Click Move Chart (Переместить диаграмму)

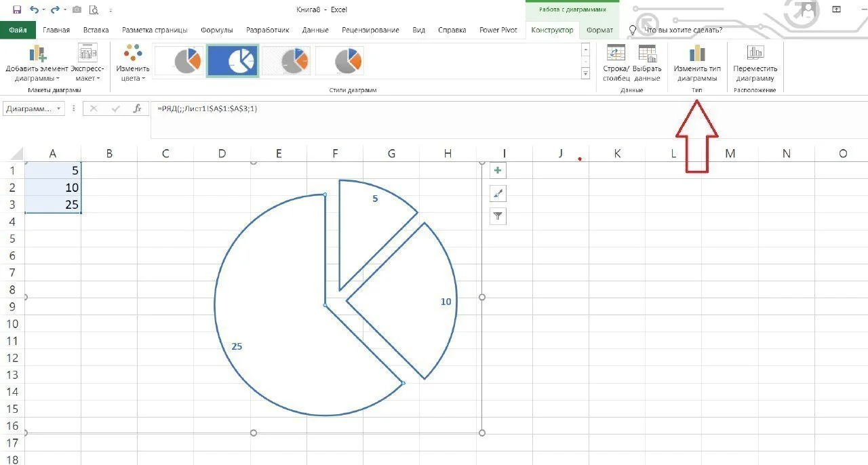pos(755,64)
